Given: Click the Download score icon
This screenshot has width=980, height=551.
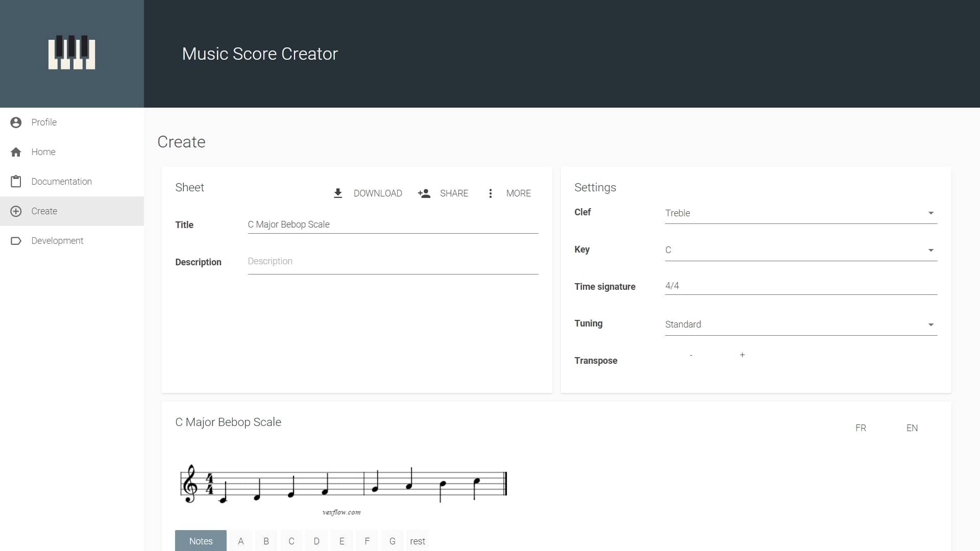Looking at the screenshot, I should (338, 193).
